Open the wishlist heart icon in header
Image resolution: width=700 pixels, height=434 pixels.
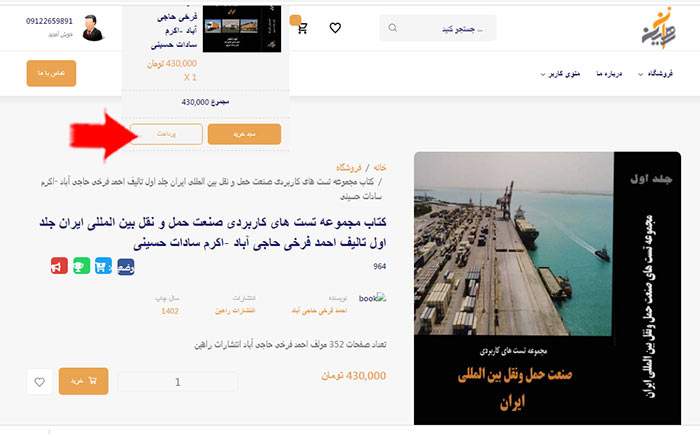coord(335,28)
